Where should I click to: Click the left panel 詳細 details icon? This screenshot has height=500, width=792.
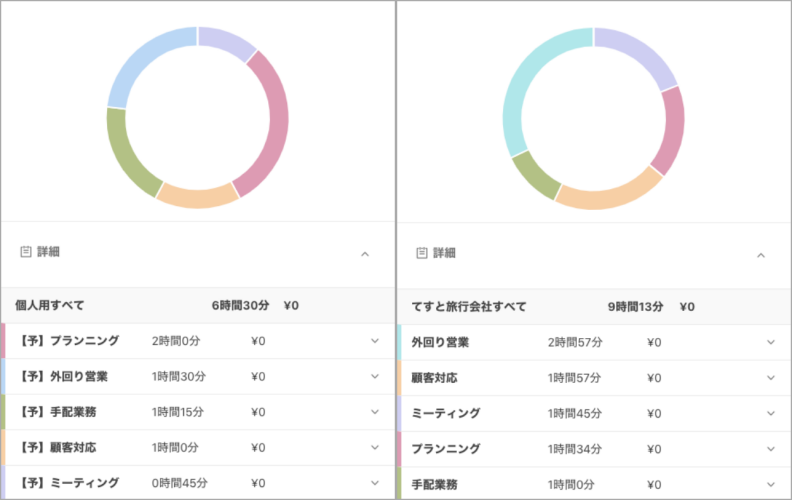pos(26,253)
